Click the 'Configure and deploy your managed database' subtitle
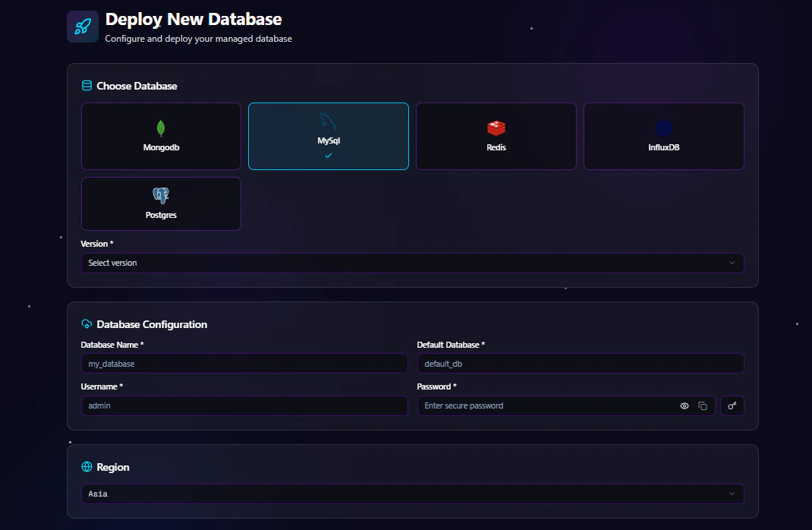The image size is (812, 530). click(x=198, y=39)
